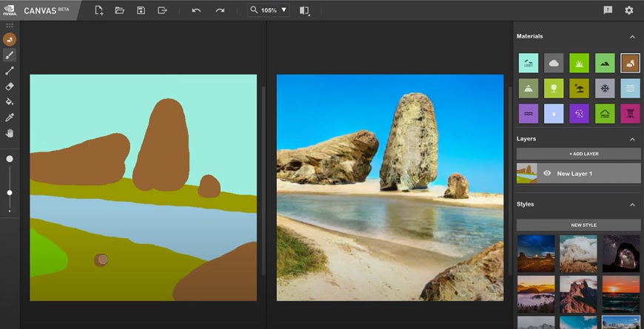Apply the red mountain peak style
The width and height of the screenshot is (644, 329).
pos(578,294)
